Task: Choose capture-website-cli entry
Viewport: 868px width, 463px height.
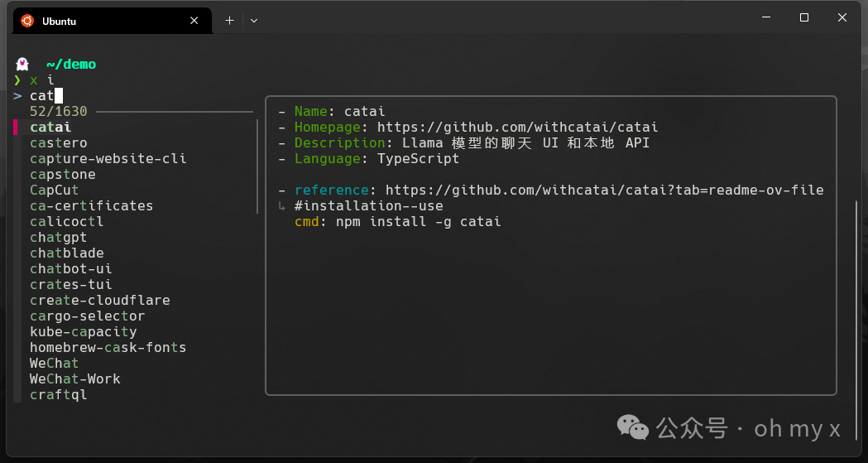Action: pyautogui.click(x=108, y=158)
